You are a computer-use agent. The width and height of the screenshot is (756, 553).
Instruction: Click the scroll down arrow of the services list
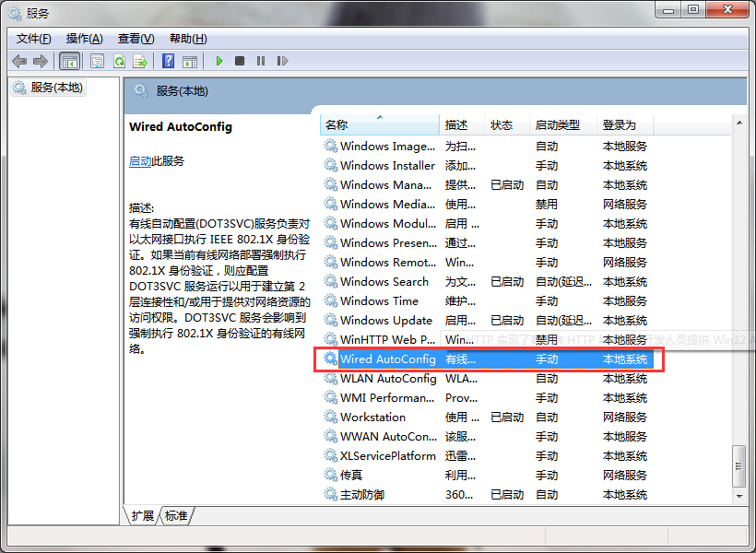(738, 497)
